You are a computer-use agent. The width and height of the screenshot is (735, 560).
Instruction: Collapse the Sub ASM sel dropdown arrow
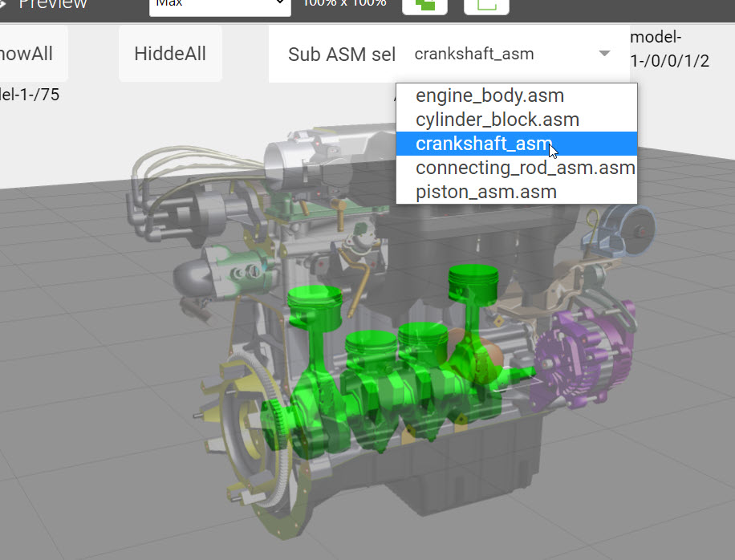(x=604, y=54)
